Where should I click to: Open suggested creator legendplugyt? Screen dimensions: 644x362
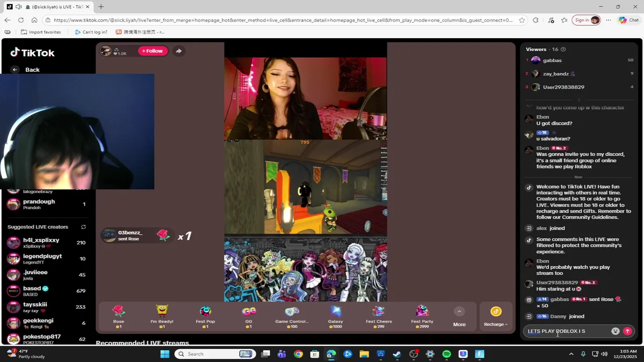coord(46,259)
